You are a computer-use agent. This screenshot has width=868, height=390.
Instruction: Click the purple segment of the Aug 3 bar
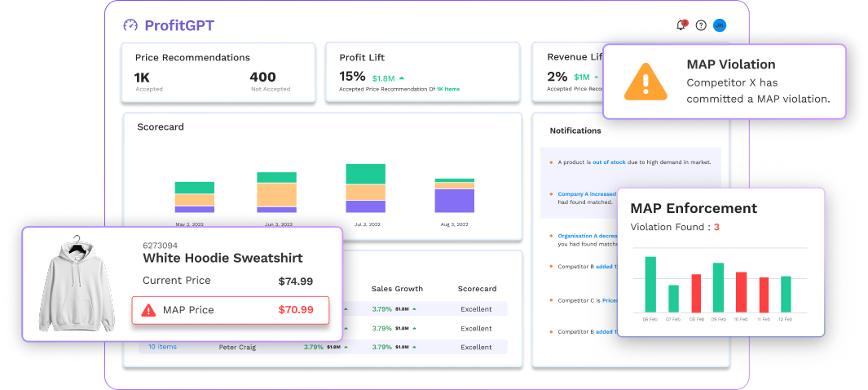pos(455,201)
